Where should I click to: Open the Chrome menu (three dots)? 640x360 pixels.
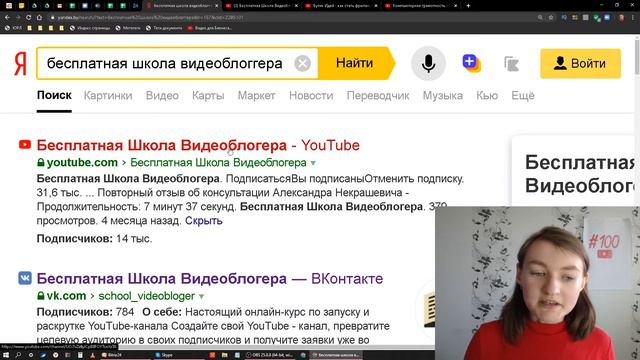point(633,18)
